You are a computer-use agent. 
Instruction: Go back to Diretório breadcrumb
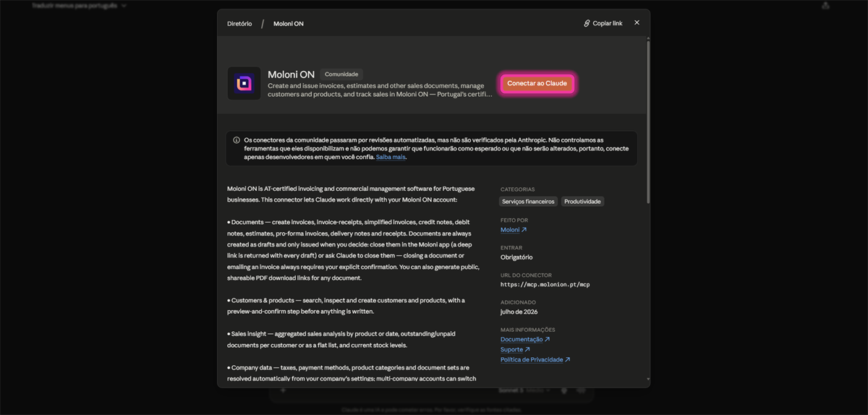coord(239,24)
